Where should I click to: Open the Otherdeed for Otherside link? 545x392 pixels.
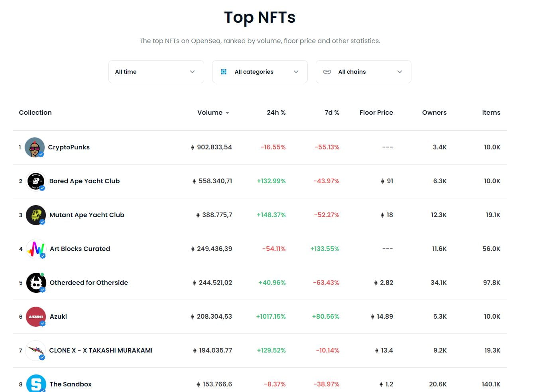[89, 283]
